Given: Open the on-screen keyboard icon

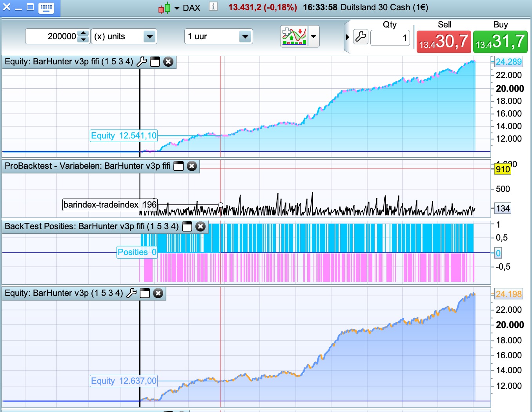Looking at the screenshot, I should coord(46,8).
